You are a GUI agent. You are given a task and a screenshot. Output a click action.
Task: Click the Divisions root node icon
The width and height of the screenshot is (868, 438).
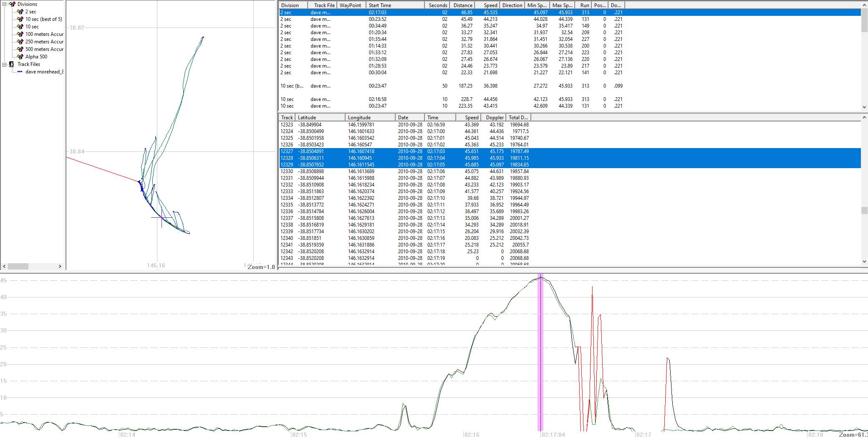[12, 4]
